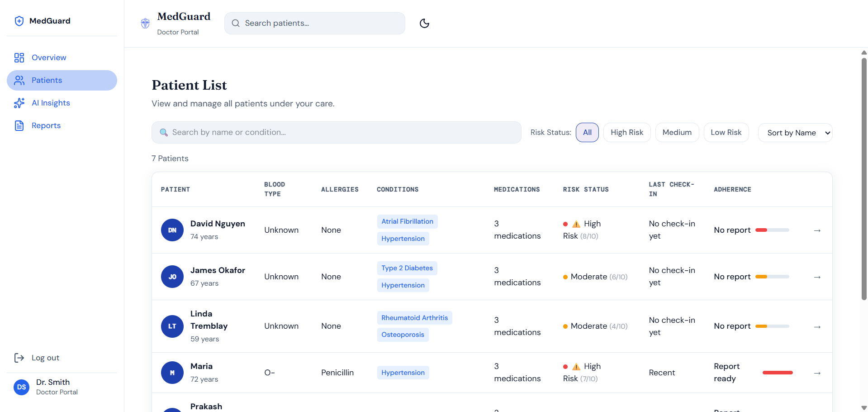
Task: Select the All risk status filter
Action: [x=587, y=133]
